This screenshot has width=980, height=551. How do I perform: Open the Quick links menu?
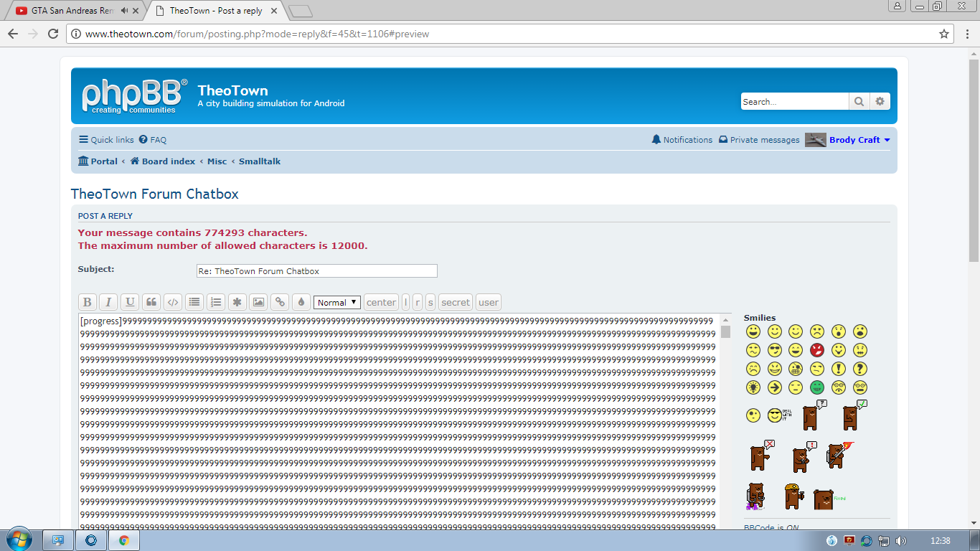[x=106, y=140]
